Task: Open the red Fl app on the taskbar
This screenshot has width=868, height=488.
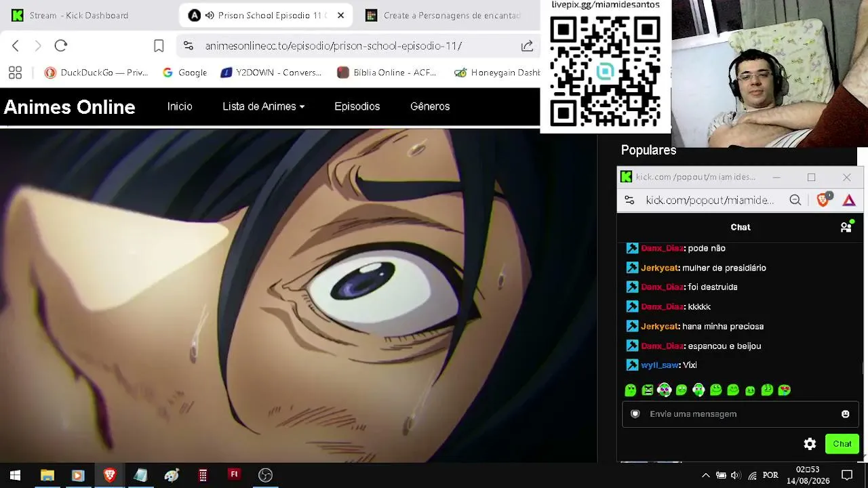Action: pyautogui.click(x=234, y=475)
